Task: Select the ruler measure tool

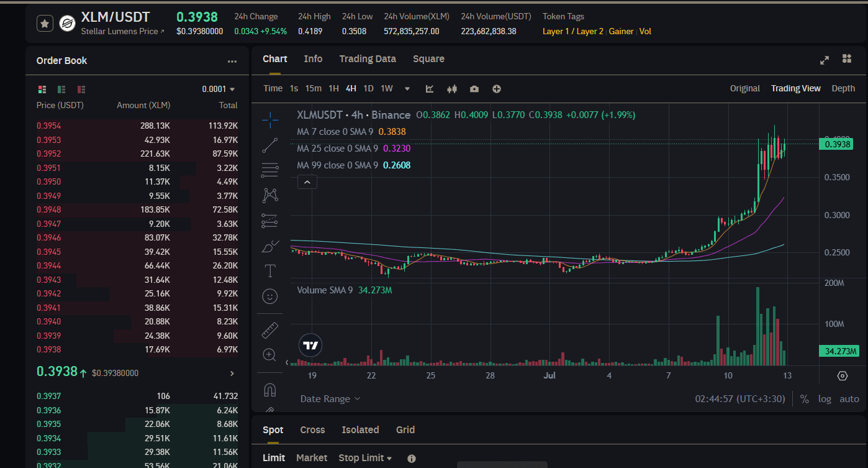Action: click(270, 330)
